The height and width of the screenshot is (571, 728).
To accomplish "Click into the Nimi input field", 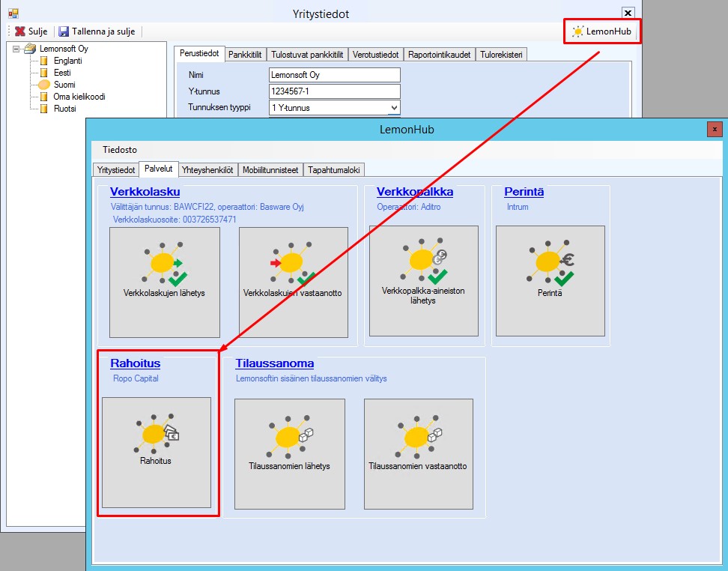I will point(334,75).
